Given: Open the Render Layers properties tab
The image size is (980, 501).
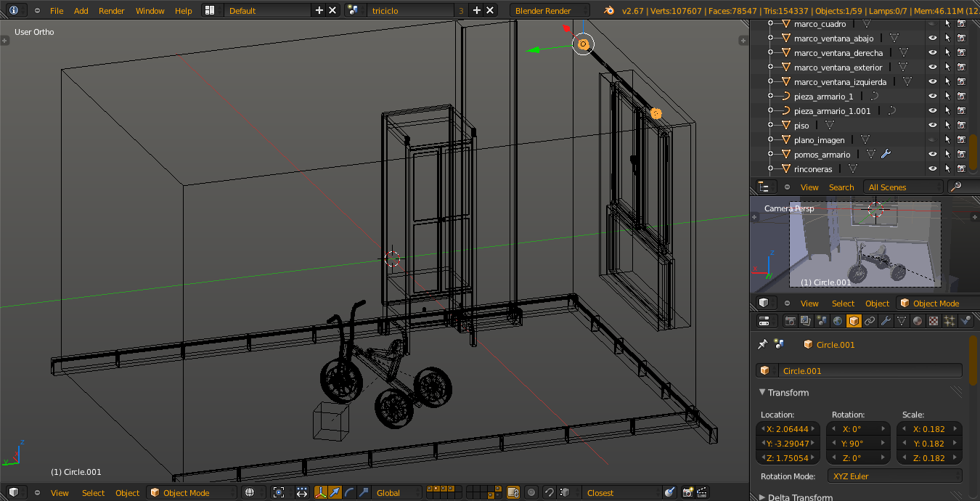Looking at the screenshot, I should click(x=807, y=321).
